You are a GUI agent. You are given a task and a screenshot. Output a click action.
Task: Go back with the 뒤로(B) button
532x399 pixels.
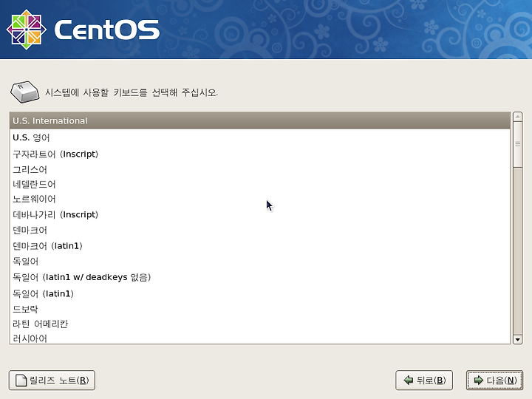(424, 380)
